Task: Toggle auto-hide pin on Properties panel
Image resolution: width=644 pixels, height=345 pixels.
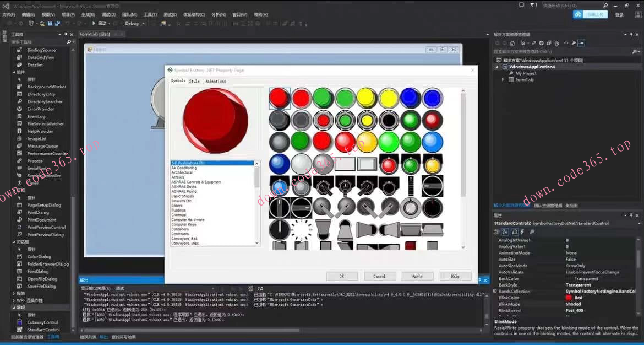Action: 631,215
